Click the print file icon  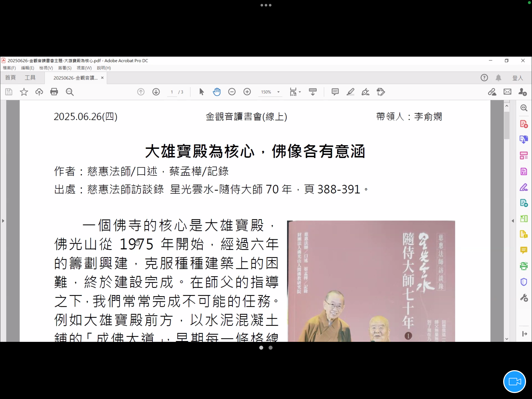[54, 92]
